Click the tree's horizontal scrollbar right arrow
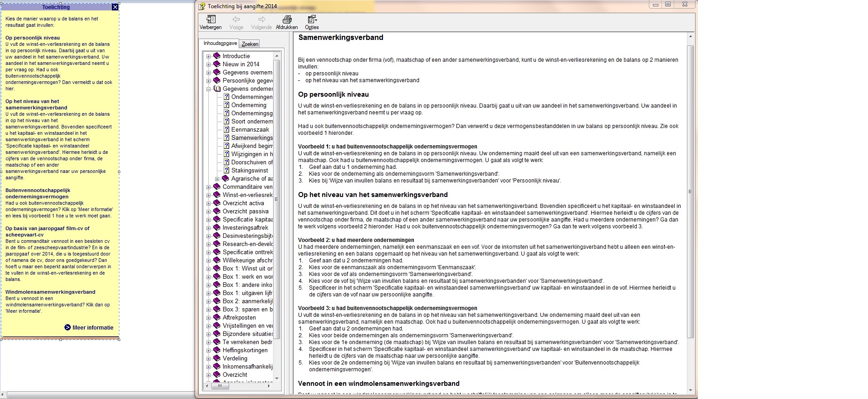Image resolution: width=868 pixels, height=399 pixels. pyautogui.click(x=269, y=386)
